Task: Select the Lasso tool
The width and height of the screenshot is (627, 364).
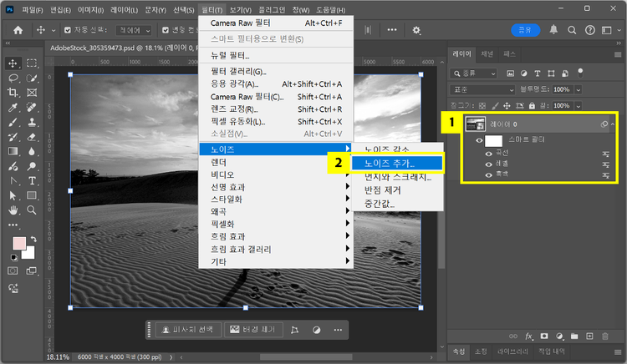Action: tap(13, 78)
